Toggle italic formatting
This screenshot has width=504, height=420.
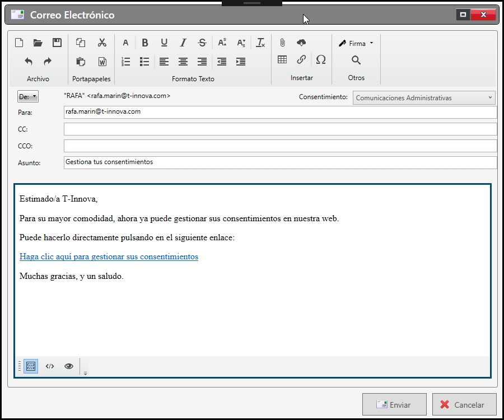[x=183, y=43]
